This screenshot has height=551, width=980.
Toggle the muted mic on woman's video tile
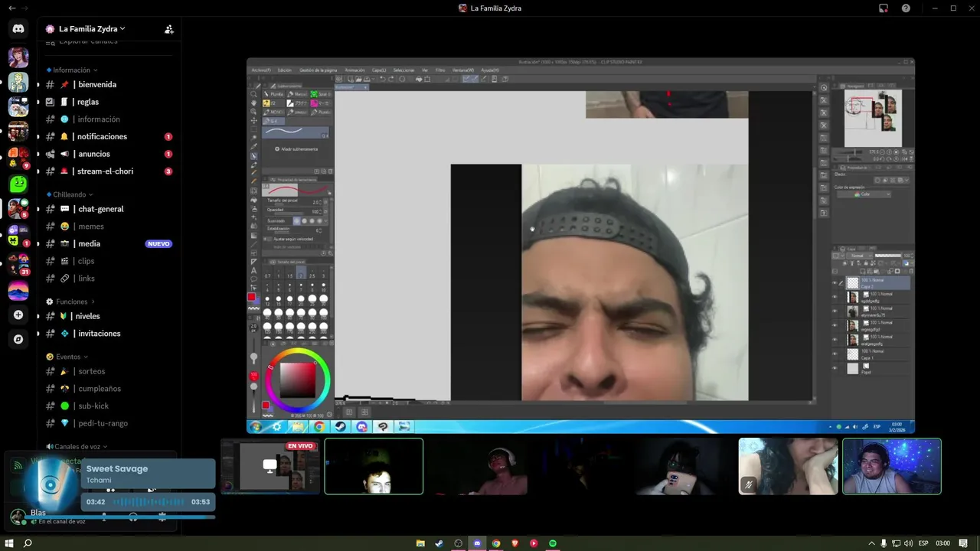click(x=749, y=484)
